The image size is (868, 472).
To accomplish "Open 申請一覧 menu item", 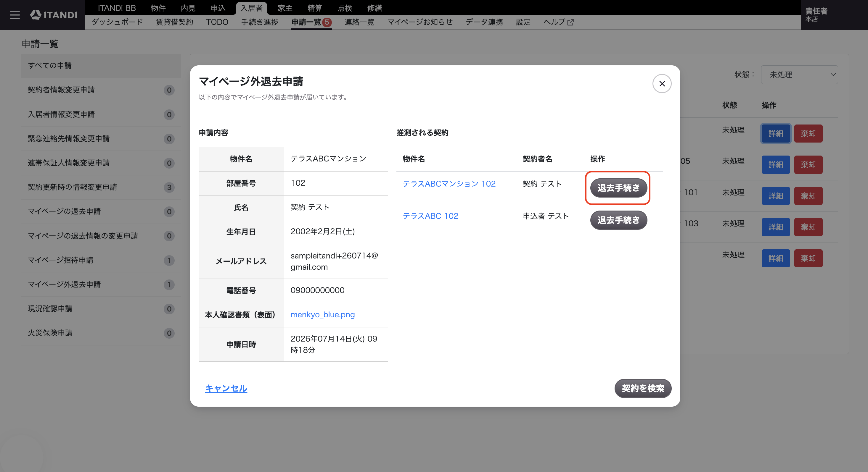I will tap(311, 22).
